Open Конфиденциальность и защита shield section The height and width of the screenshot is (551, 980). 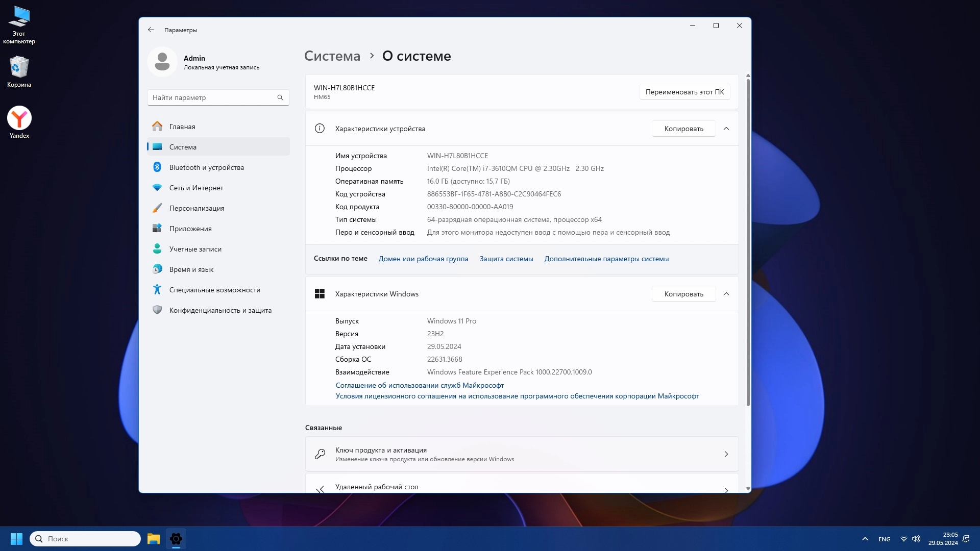[x=220, y=310]
